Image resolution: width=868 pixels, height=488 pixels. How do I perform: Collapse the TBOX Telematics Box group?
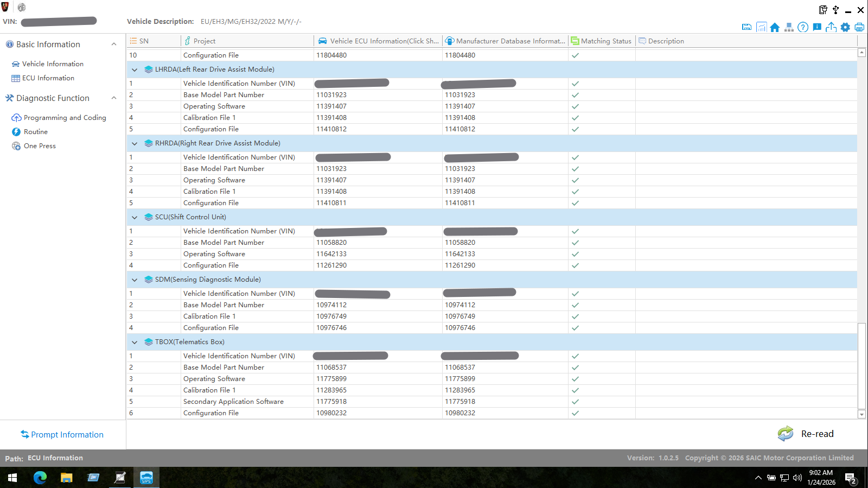click(x=135, y=342)
